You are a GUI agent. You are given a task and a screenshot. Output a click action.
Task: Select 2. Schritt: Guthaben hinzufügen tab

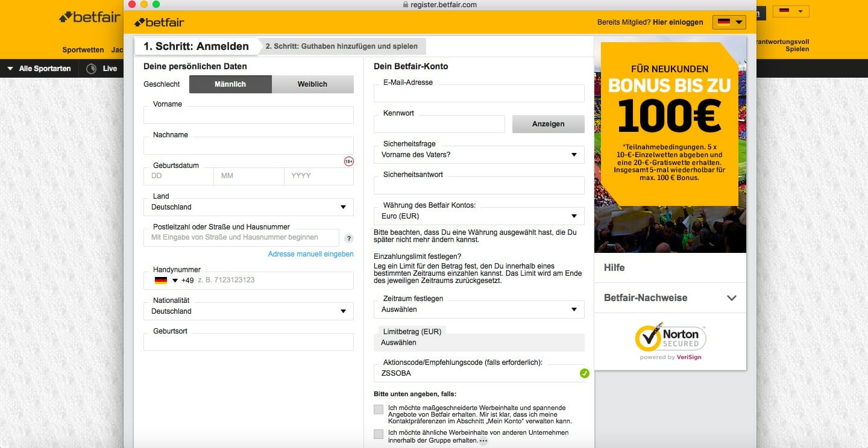pos(342,46)
